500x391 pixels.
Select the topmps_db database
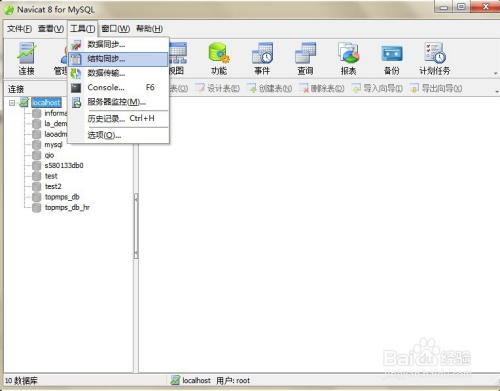[x=62, y=197]
